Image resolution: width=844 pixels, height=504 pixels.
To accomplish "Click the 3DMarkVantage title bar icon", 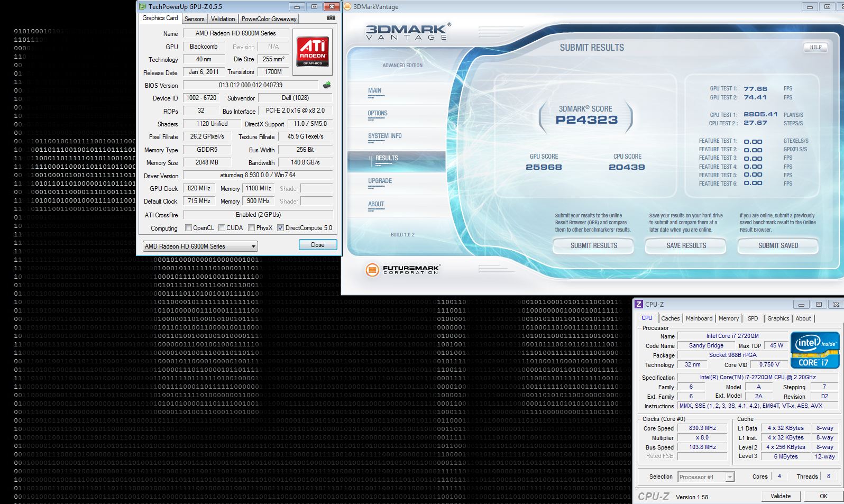I will (347, 7).
